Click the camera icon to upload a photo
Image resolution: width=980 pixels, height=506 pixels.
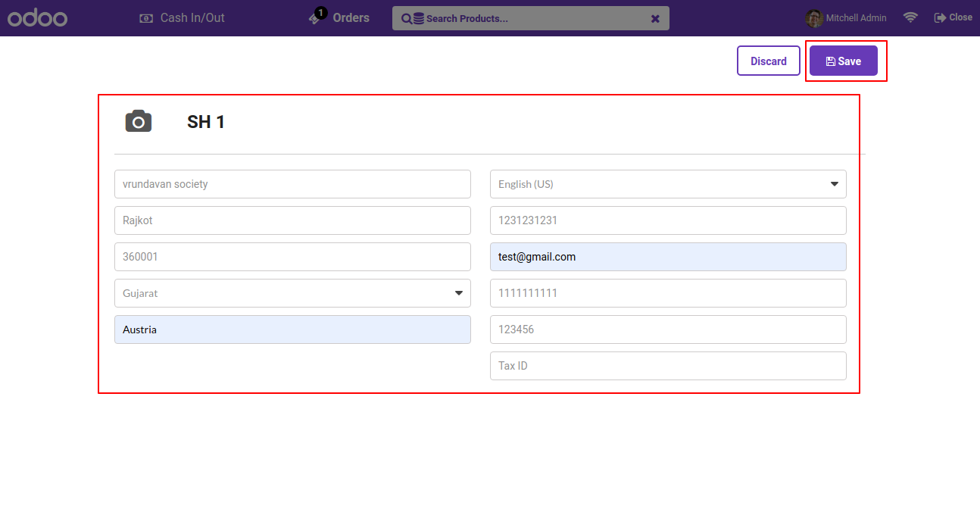click(x=139, y=121)
